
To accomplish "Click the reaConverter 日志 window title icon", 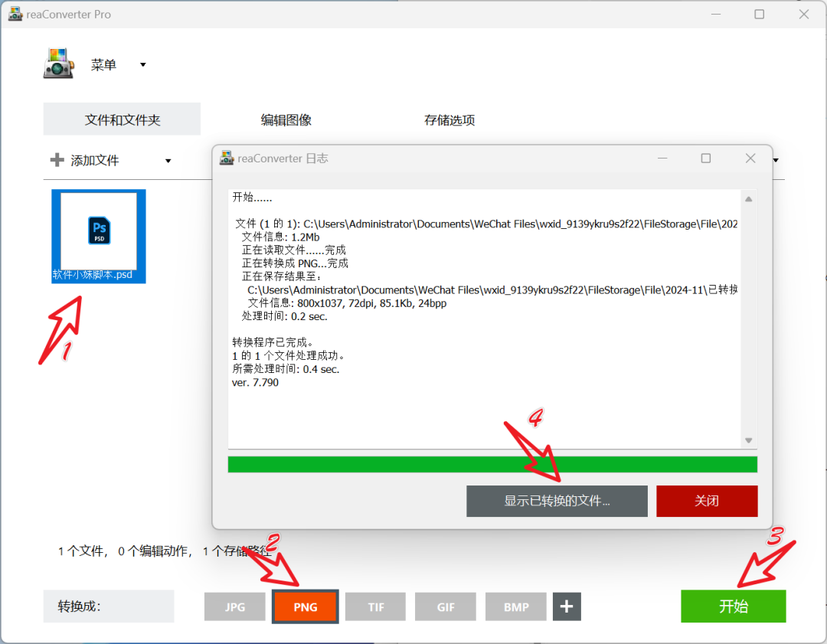I will (x=227, y=158).
